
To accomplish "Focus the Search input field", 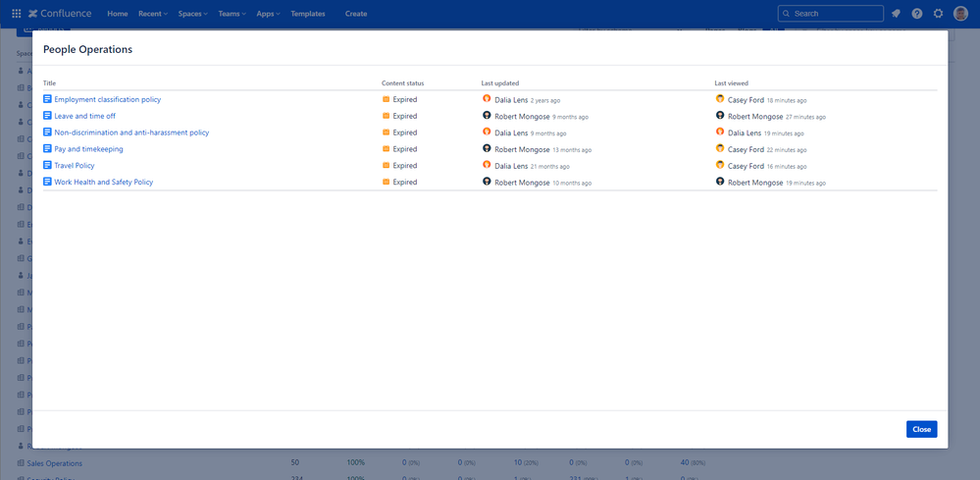I will pyautogui.click(x=831, y=14).
